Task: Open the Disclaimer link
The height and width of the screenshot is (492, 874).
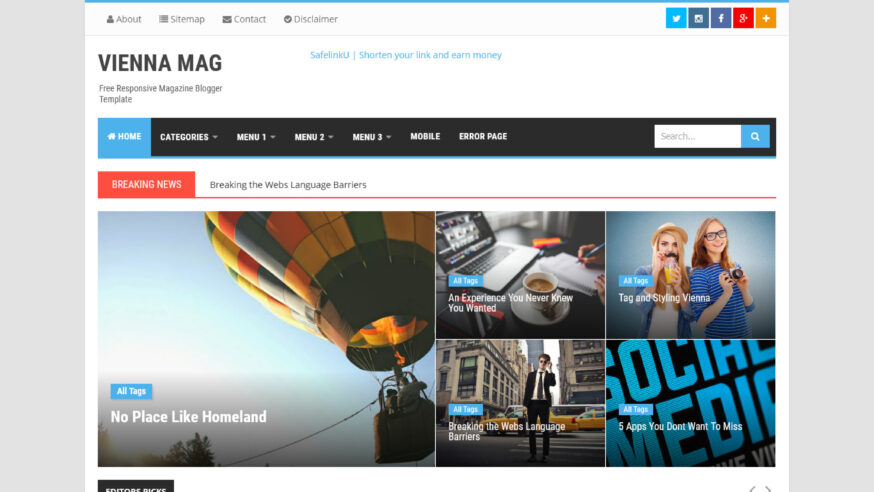Action: [311, 19]
